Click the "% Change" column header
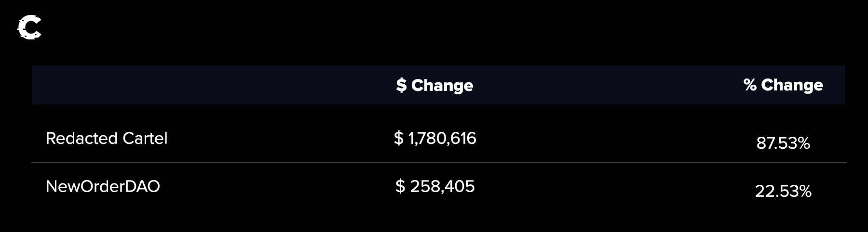 [x=783, y=85]
